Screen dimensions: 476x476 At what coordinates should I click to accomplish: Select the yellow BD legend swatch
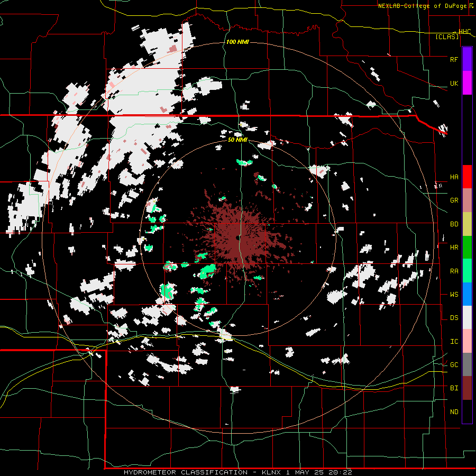pos(467,224)
